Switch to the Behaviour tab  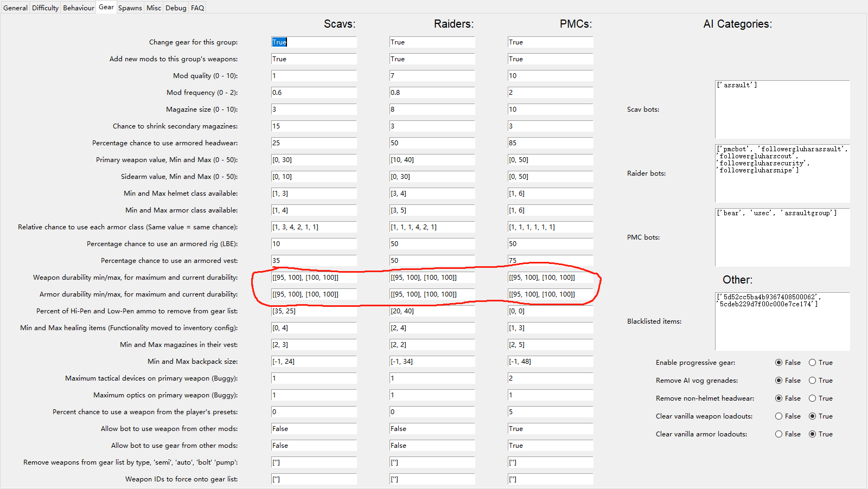(x=79, y=8)
